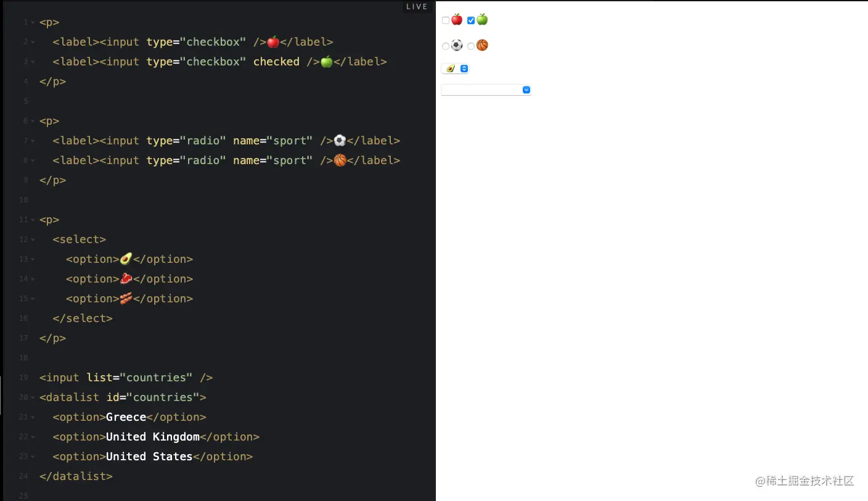This screenshot has width=868, height=501.
Task: Collapse the fold arrow on line 7
Action: (33, 141)
